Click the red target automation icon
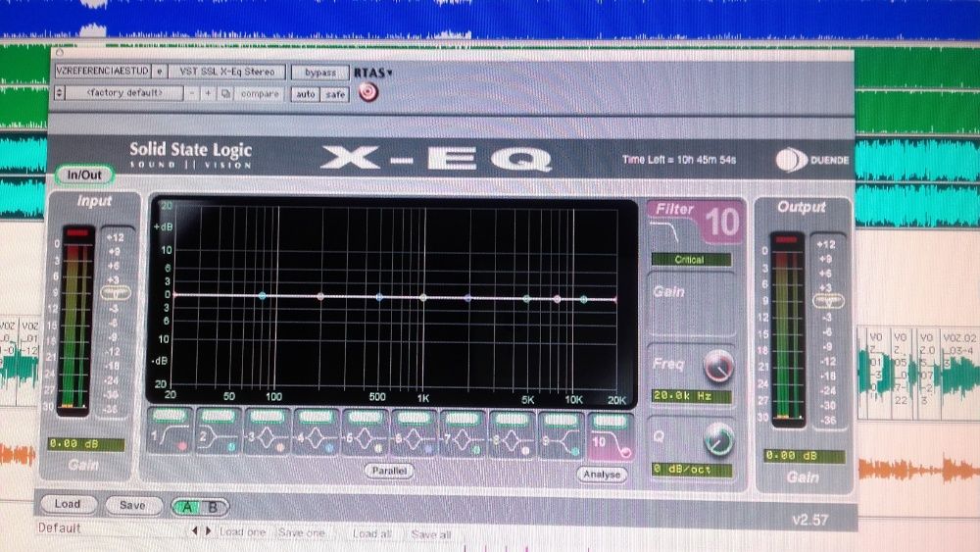Screen dimensions: 980x552 point(368,92)
